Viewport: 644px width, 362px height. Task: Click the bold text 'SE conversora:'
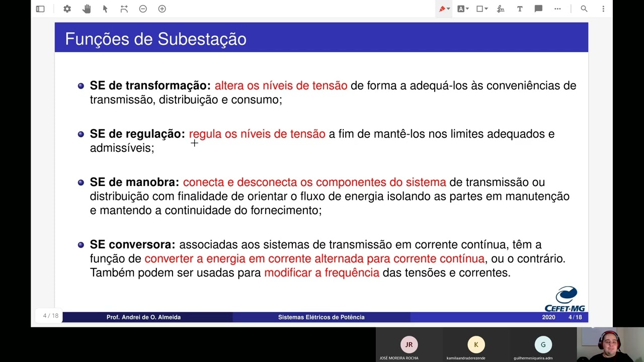[132, 244]
